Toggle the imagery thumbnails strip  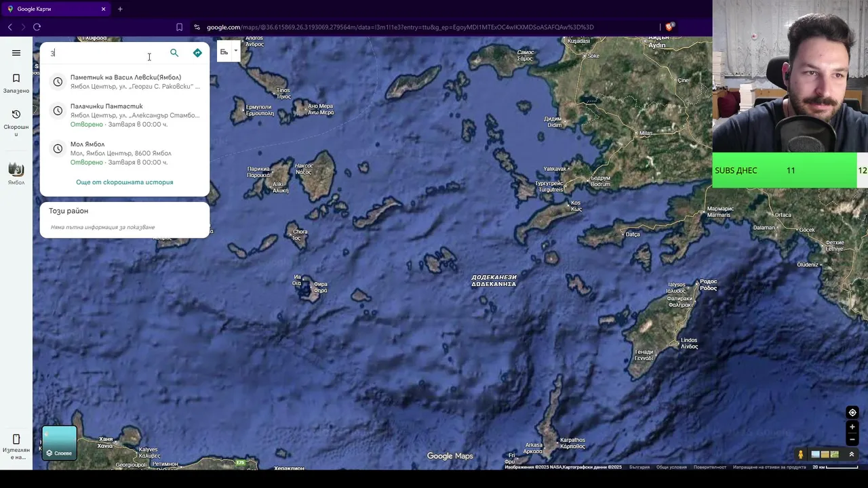pos(825,454)
